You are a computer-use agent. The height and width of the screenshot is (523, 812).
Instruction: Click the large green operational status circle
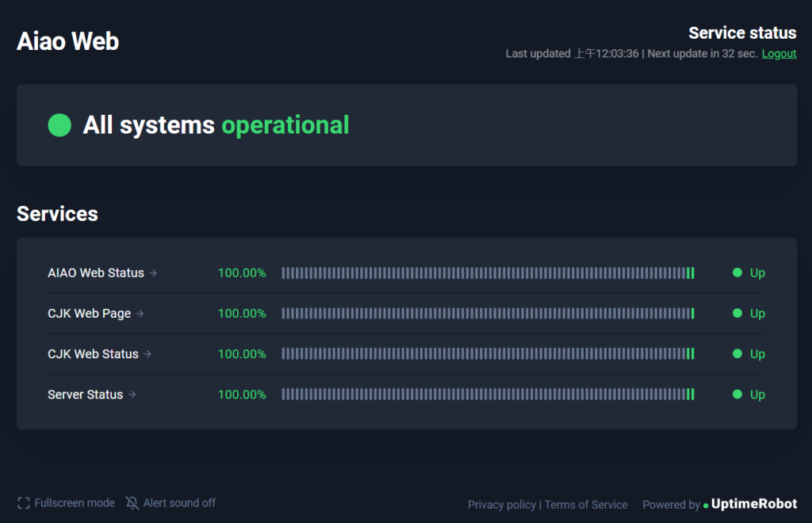click(59, 125)
